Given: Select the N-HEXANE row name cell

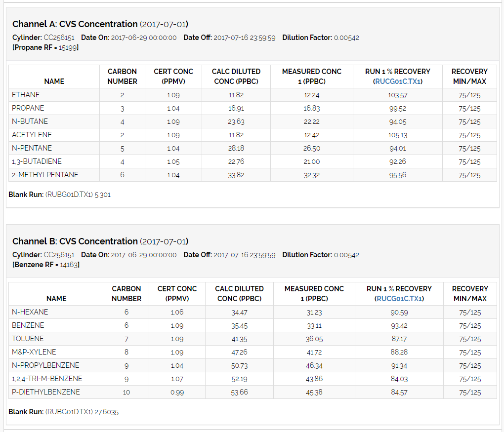Looking at the screenshot, I should [x=30, y=312].
